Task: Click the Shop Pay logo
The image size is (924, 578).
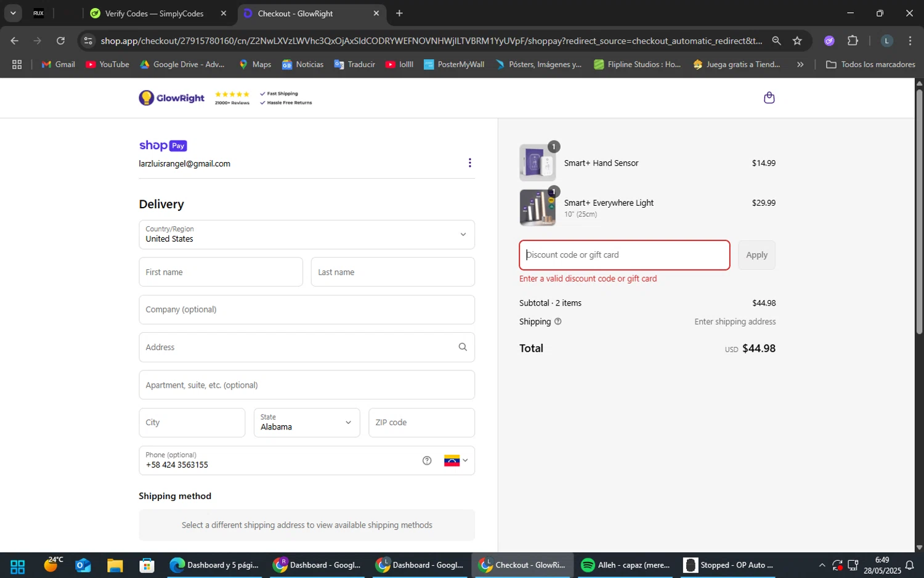Action: click(163, 145)
